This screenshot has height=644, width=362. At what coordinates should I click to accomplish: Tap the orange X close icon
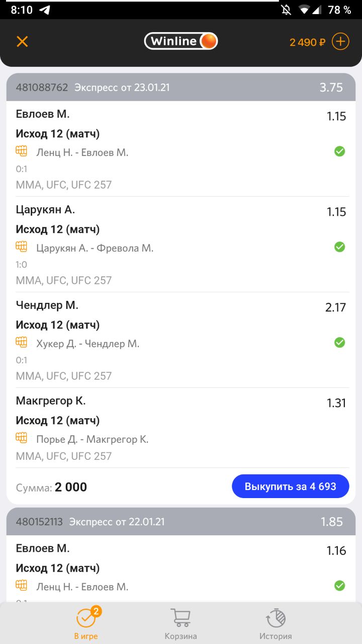click(22, 41)
